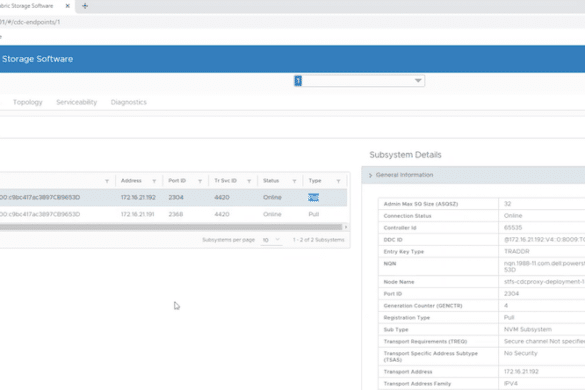The width and height of the screenshot is (585, 390).
Task: Open the Subsystems per page dropdown
Action: (x=271, y=240)
